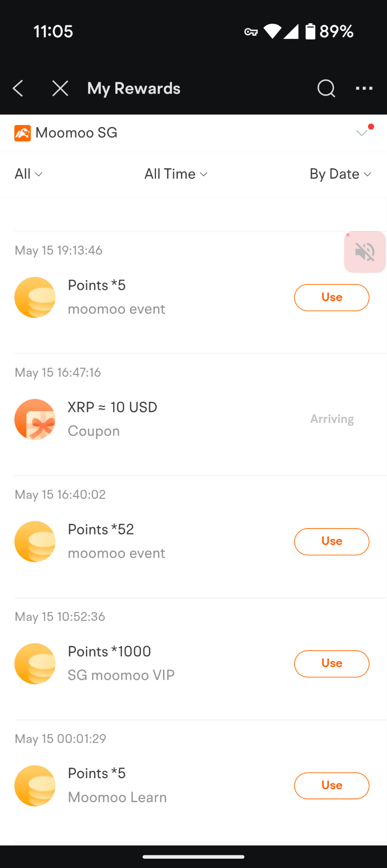The width and height of the screenshot is (387, 868).
Task: Open the All category filter dropdown
Action: pos(28,174)
